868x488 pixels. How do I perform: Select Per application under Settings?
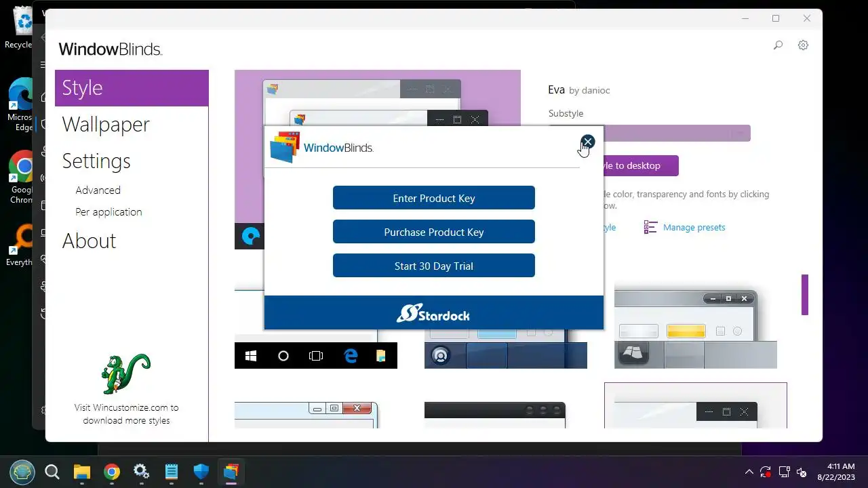[108, 212]
